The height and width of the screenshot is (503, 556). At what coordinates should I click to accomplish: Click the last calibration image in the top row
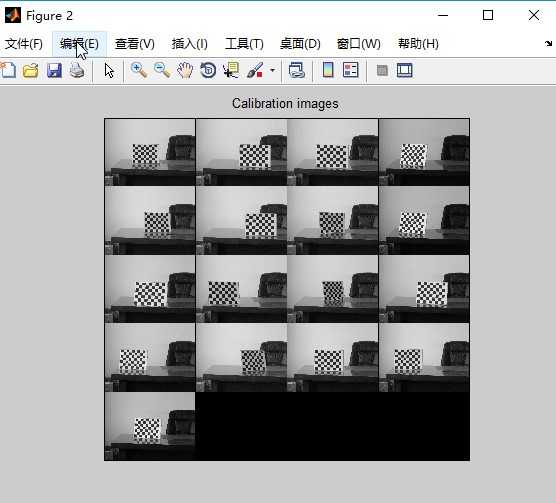[x=424, y=152]
